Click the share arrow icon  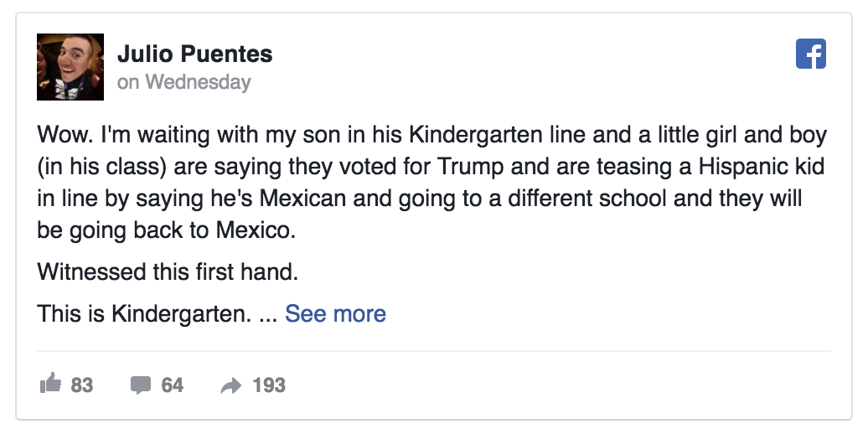(230, 385)
